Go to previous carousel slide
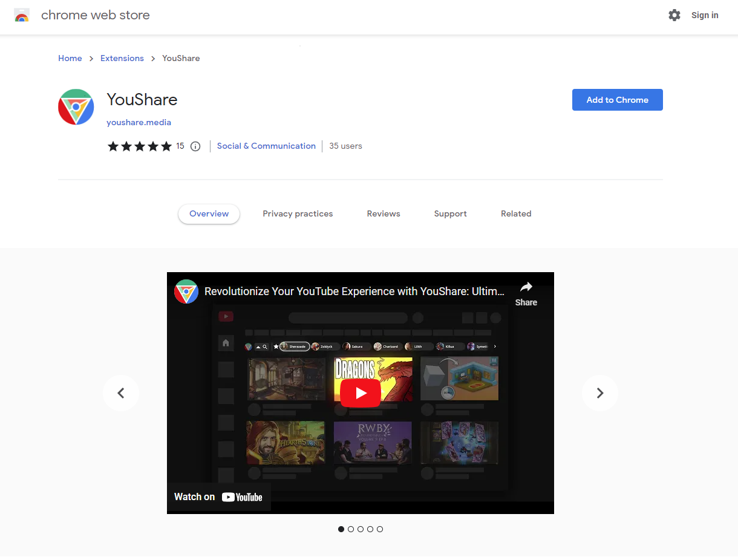This screenshot has width=738, height=560. pyautogui.click(x=121, y=393)
